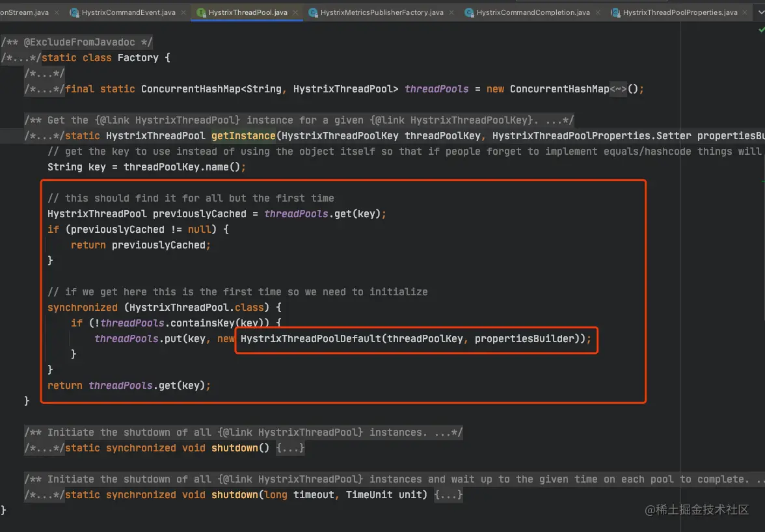The width and height of the screenshot is (765, 532).
Task: Click the green inspection checkmark icon
Action: pos(762,30)
